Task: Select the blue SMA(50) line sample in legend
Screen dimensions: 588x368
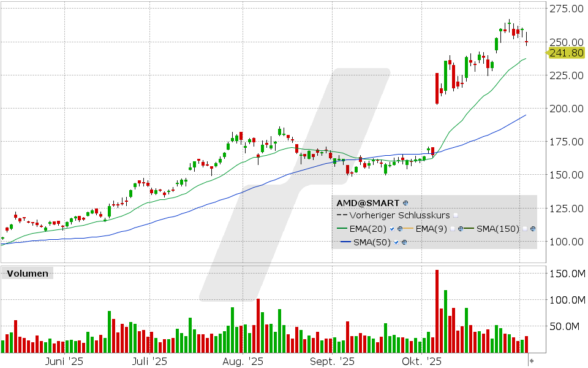Action: pos(347,242)
